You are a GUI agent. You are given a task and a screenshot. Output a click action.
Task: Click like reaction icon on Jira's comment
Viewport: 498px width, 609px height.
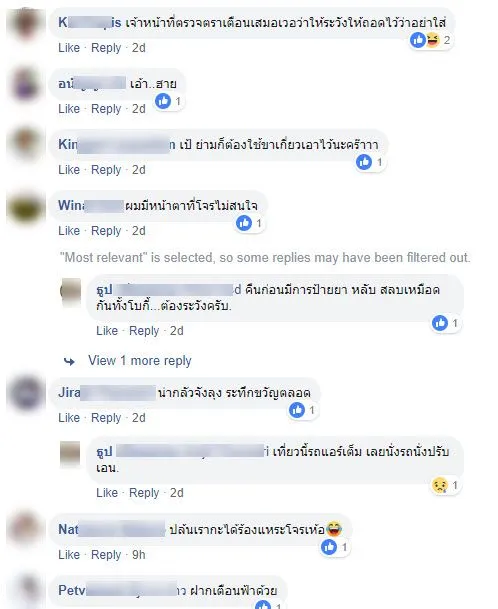[297, 410]
